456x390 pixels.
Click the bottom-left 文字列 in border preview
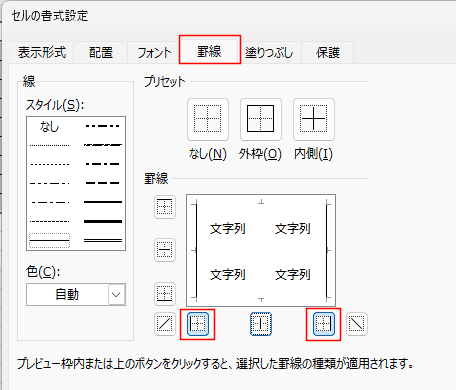pos(228,275)
